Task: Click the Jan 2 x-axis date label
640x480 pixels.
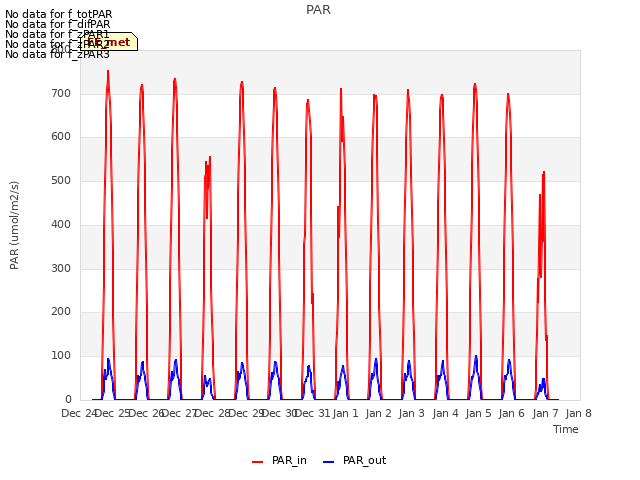Action: (379, 413)
